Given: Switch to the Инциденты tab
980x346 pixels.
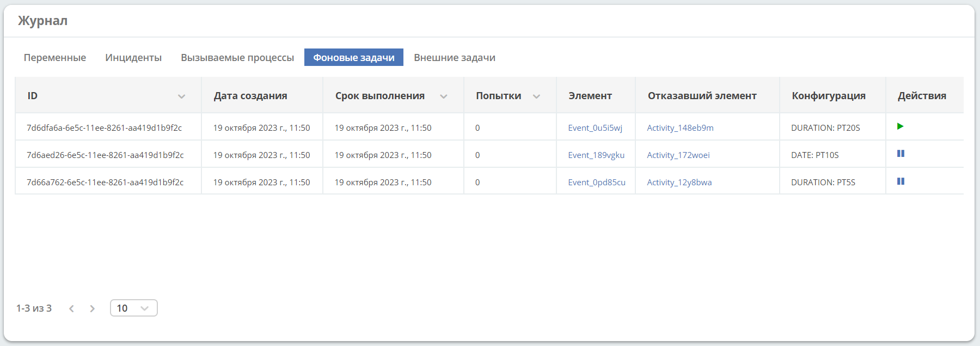Looking at the screenshot, I should click(x=133, y=57).
